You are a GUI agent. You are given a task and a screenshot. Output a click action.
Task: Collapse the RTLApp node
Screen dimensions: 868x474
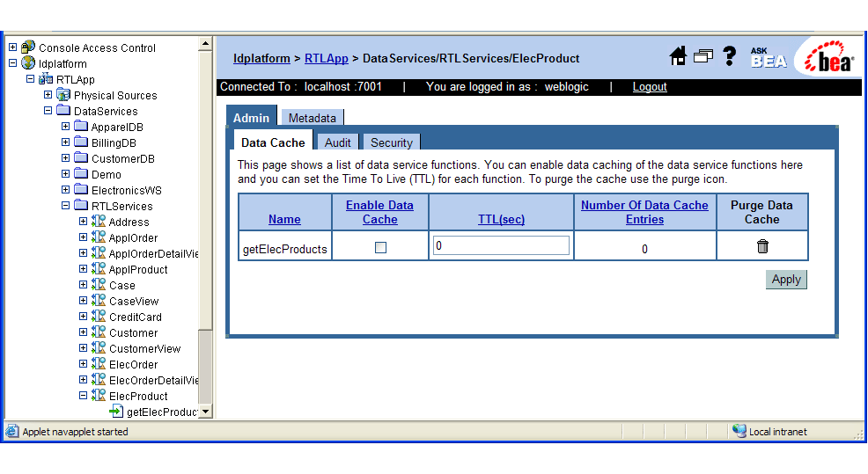31,79
